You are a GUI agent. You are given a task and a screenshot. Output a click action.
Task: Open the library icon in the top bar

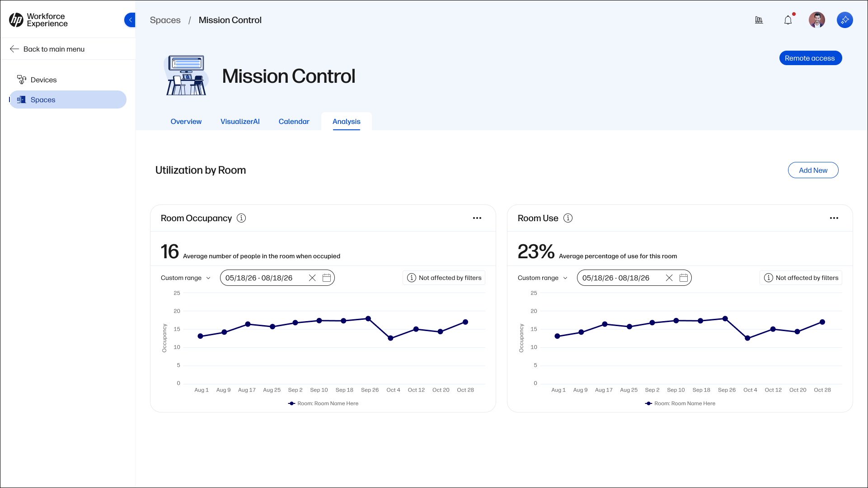(x=759, y=20)
